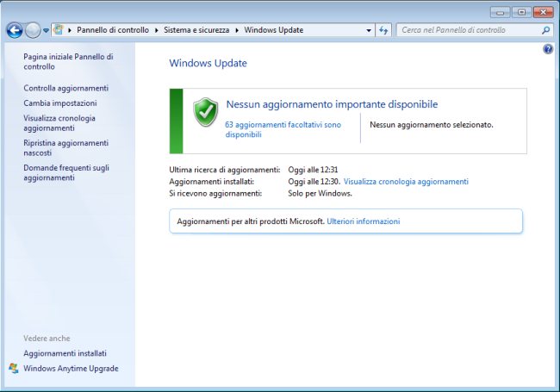This screenshot has width=560, height=392.
Task: Open the blue Help question mark
Action: click(x=548, y=49)
